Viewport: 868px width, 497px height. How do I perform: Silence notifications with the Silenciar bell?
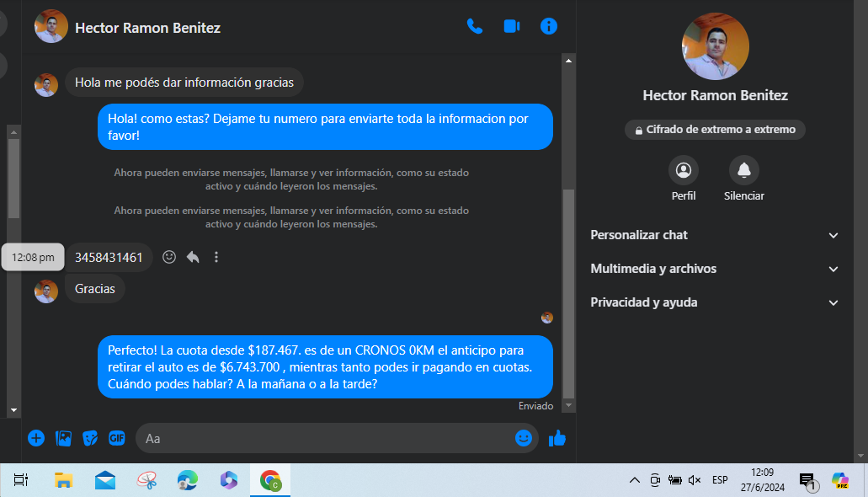pyautogui.click(x=743, y=171)
